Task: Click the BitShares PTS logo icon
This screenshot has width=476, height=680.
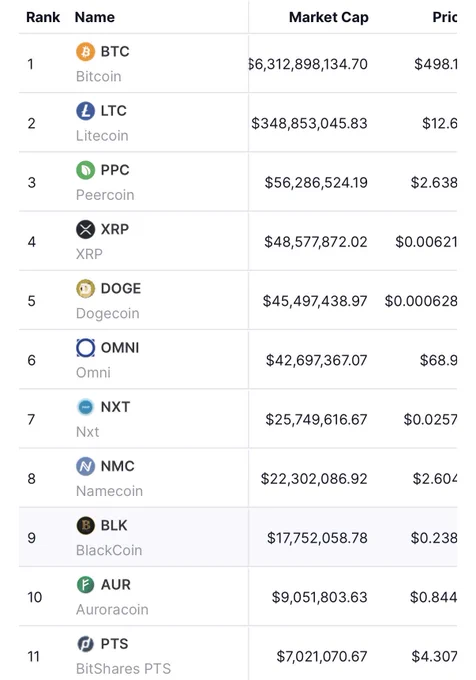Action: coord(85,644)
